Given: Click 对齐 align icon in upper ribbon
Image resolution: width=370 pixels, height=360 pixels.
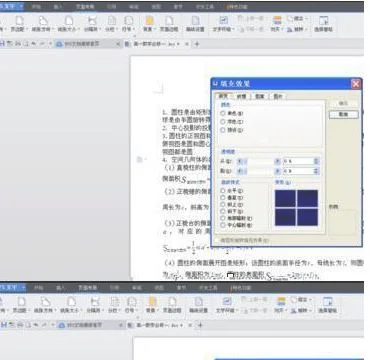Looking at the screenshot, I should 276,21.
